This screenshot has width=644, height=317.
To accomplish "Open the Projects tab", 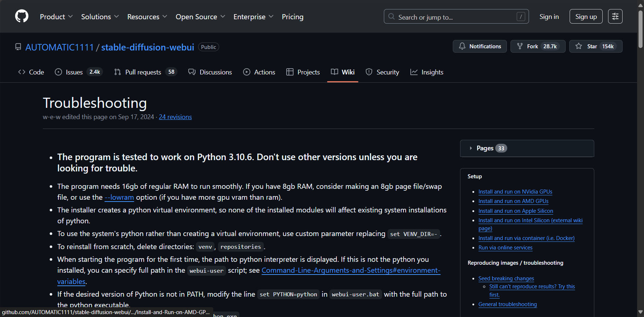I will point(303,72).
